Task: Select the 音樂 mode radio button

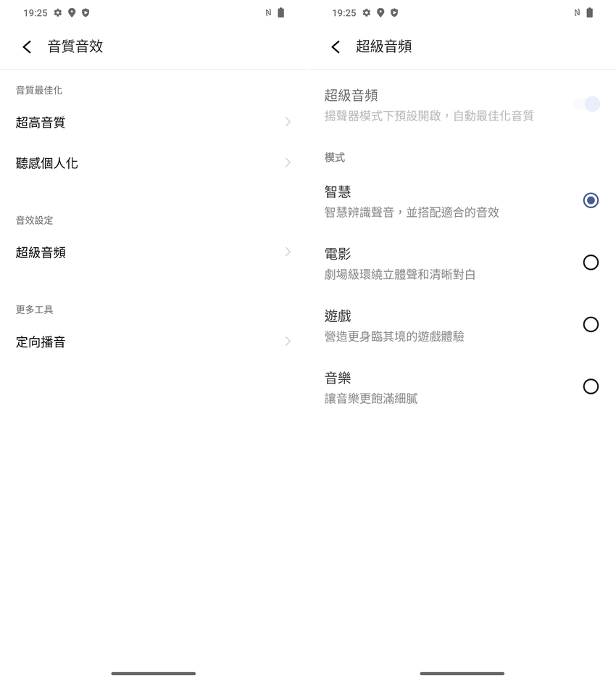Action: click(591, 386)
